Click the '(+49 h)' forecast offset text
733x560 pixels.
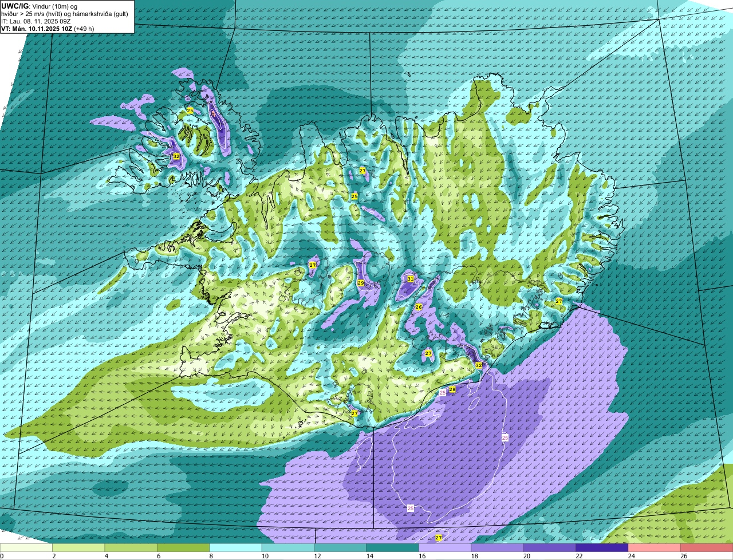84,29
